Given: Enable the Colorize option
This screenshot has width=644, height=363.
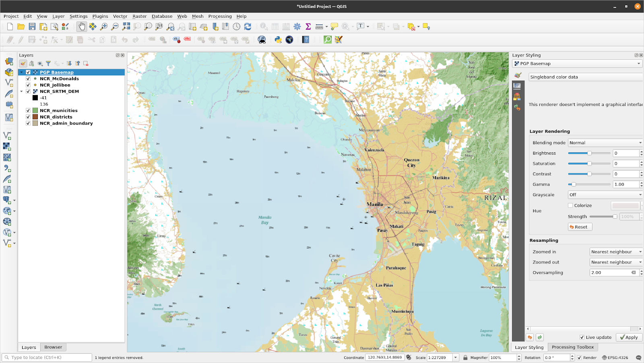Looking at the screenshot, I should (x=570, y=205).
